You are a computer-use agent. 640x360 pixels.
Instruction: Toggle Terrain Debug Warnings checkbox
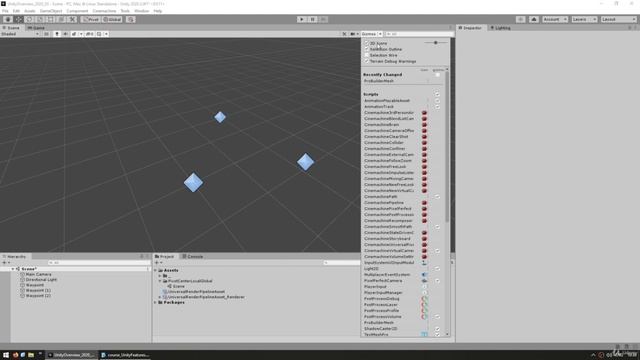pos(367,61)
